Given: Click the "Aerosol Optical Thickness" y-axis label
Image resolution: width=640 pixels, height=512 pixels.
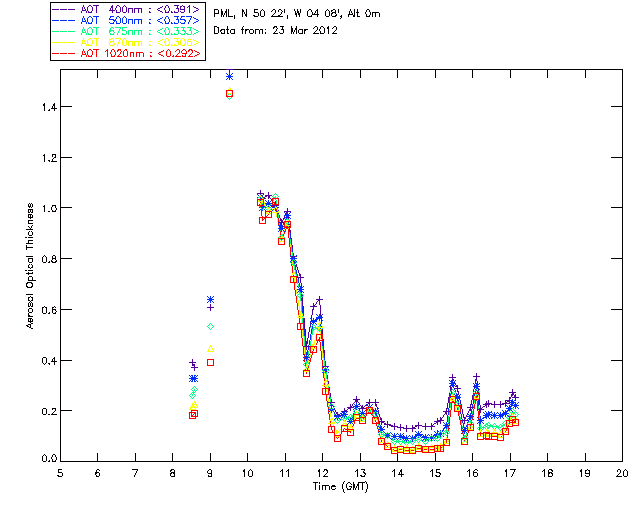Looking at the screenshot, I should [30, 266].
